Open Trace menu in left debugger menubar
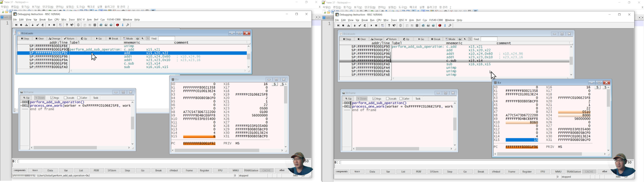Screen dimensions: 644x182 point(72,19)
